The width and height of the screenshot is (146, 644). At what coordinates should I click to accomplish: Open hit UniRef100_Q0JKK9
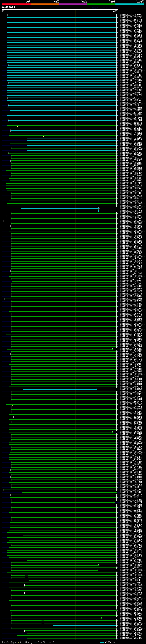pyautogui.click(x=131, y=30)
